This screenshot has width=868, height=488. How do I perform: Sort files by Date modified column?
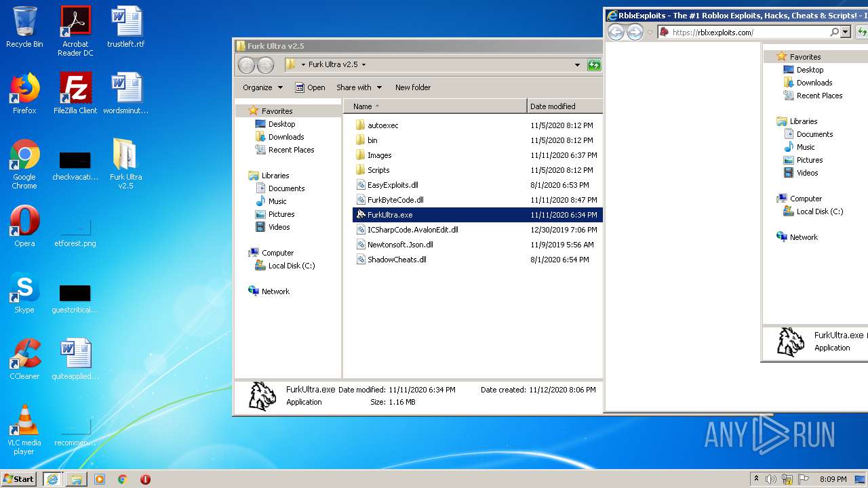[565, 106]
